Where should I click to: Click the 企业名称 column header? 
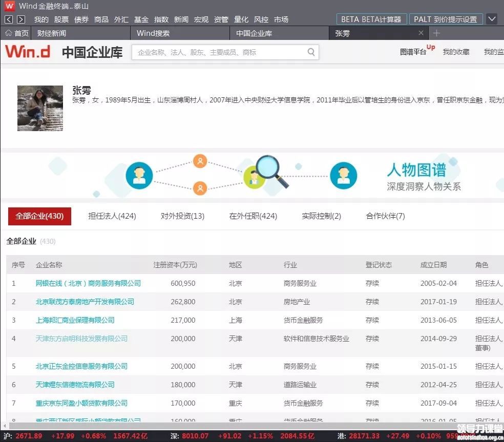pyautogui.click(x=49, y=265)
